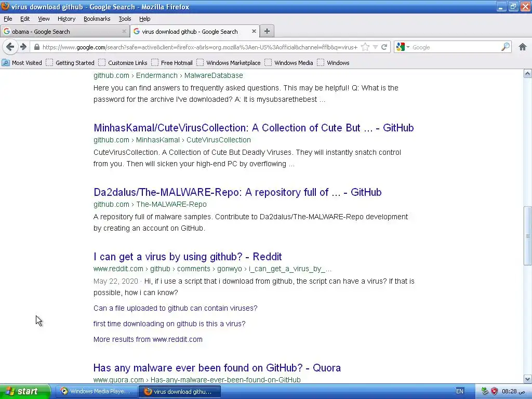
Task: Switch to the obama - Google Search tab
Action: (65, 31)
